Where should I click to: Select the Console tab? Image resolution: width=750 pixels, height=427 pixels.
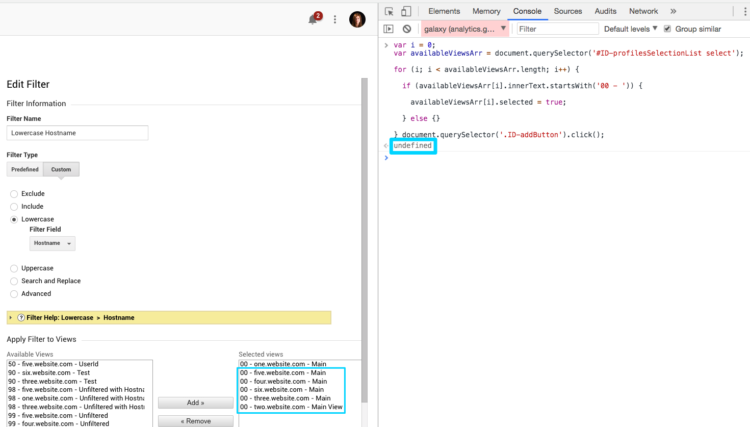pyautogui.click(x=527, y=11)
